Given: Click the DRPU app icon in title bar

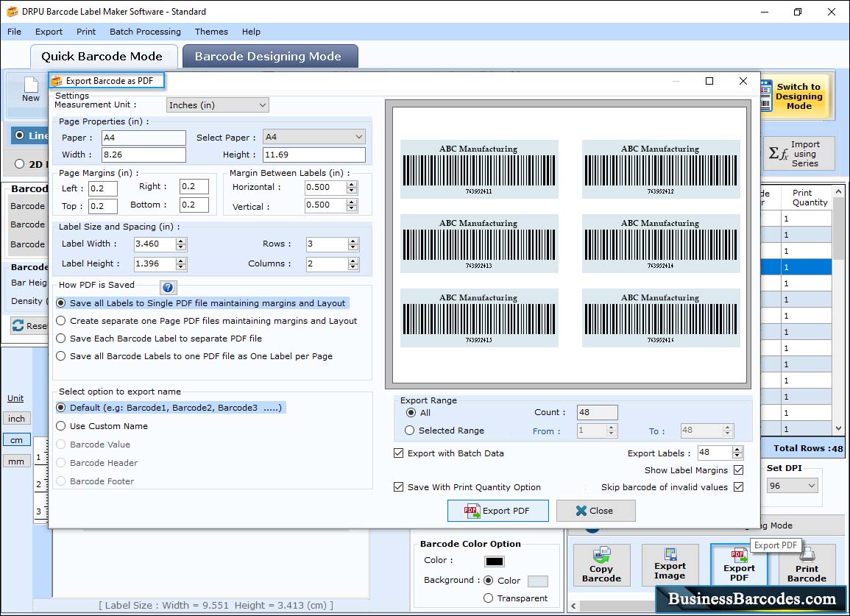Looking at the screenshot, I should pyautogui.click(x=12, y=11).
